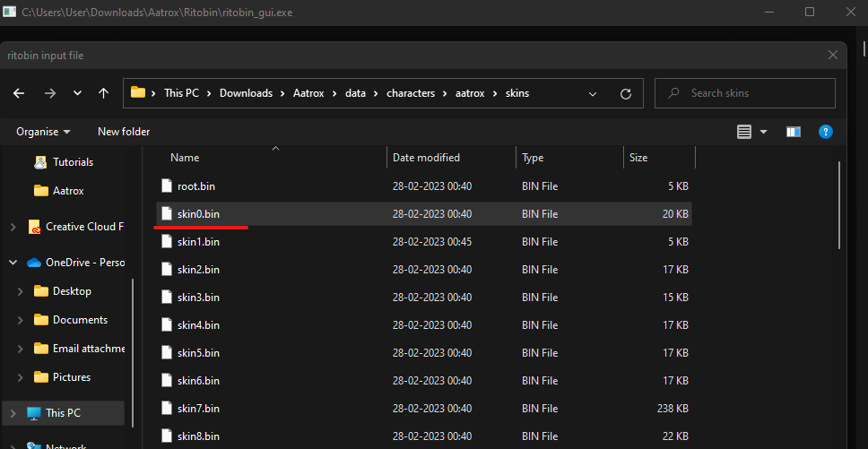This screenshot has height=449, width=868.
Task: Click the address bar folder icon
Action: pyautogui.click(x=138, y=92)
